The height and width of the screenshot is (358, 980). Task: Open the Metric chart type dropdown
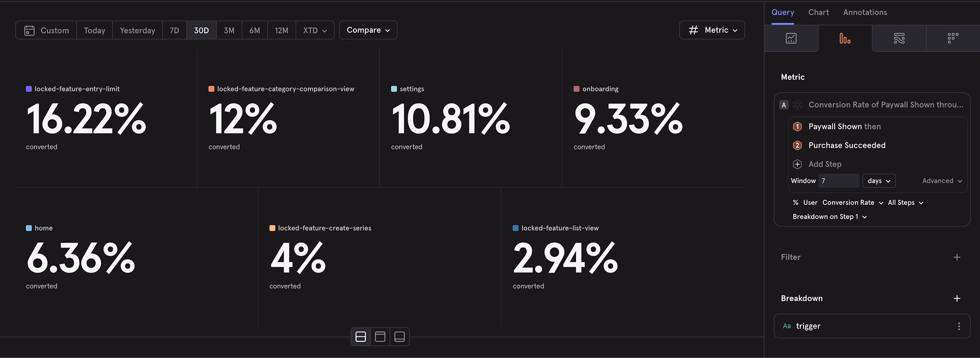pos(712,30)
